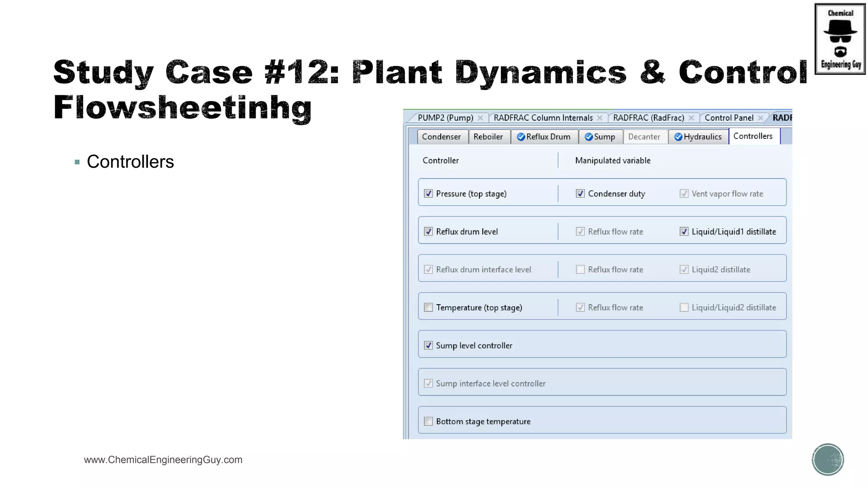Switch to RADFRAC Column Internals tab
The width and height of the screenshot is (868, 488).
click(x=543, y=118)
